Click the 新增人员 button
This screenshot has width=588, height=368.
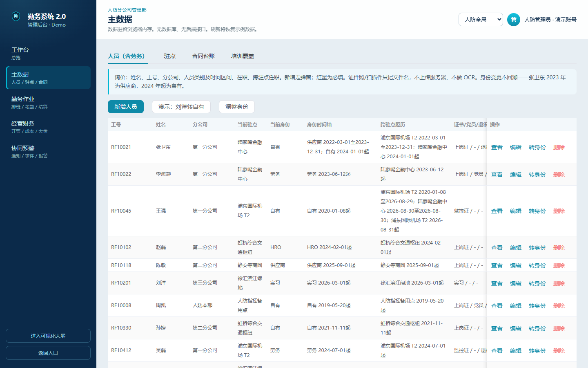[126, 107]
